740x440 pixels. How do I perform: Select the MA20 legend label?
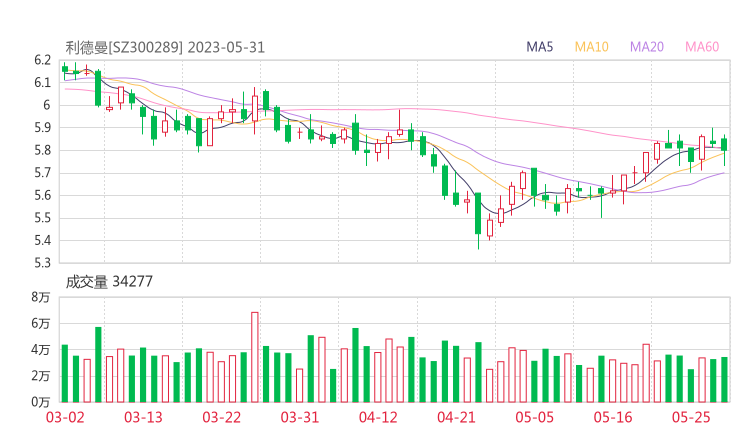pos(647,47)
